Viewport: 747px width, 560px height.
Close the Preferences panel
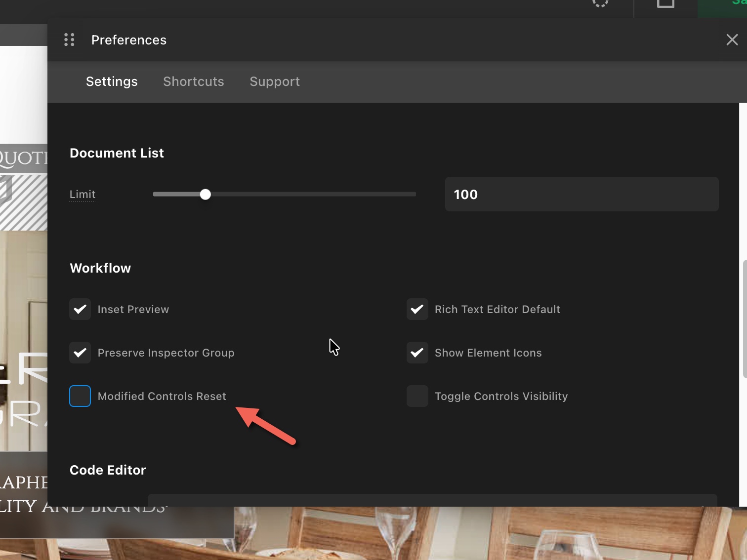732,40
